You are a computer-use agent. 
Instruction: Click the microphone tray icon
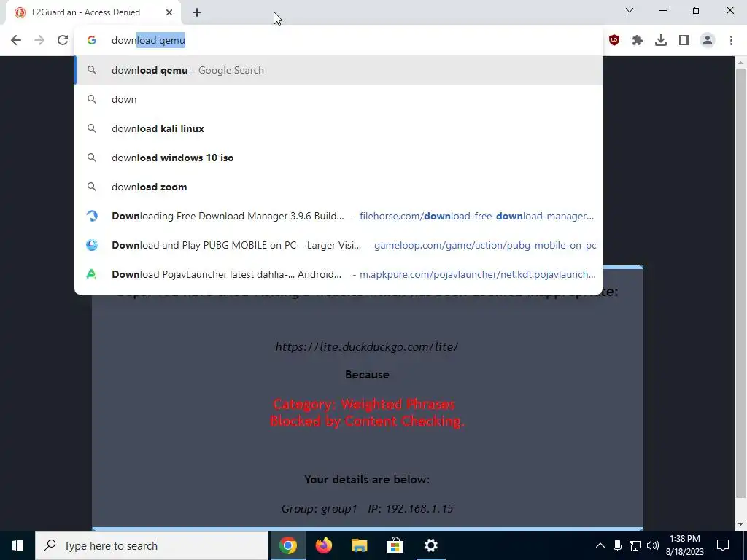[x=617, y=545]
